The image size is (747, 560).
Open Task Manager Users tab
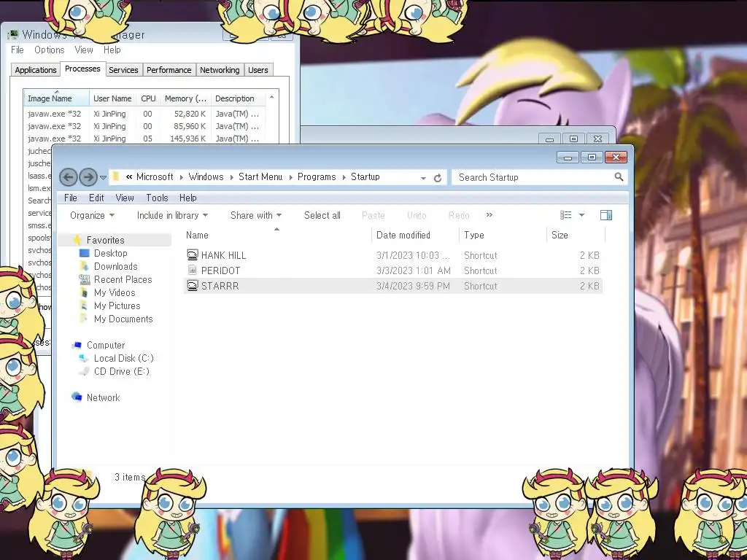pos(258,70)
